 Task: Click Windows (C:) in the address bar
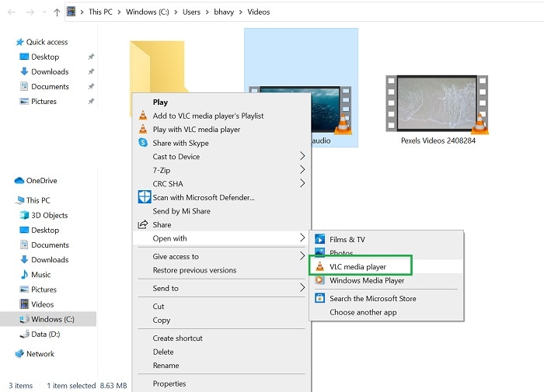point(148,12)
